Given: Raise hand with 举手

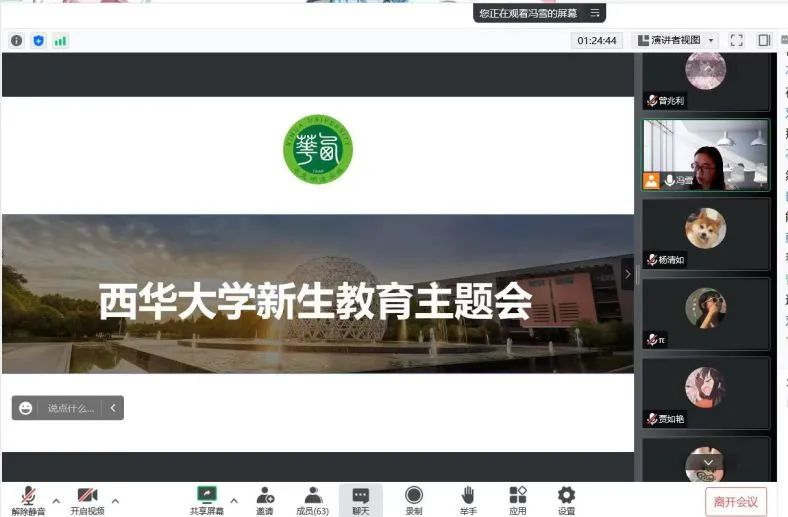Looking at the screenshot, I should 467,501.
